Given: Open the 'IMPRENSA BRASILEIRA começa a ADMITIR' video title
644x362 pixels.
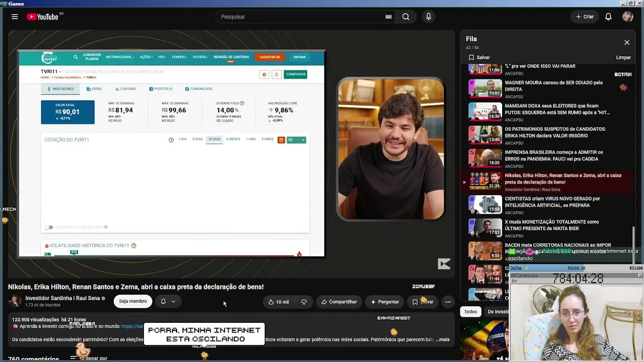Looking at the screenshot, I should [x=553, y=155].
